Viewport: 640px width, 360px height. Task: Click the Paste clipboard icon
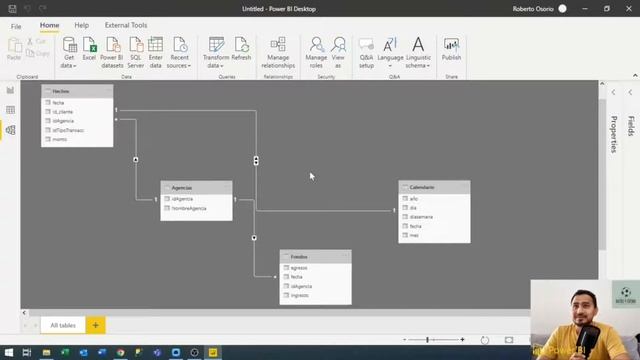tap(14, 49)
